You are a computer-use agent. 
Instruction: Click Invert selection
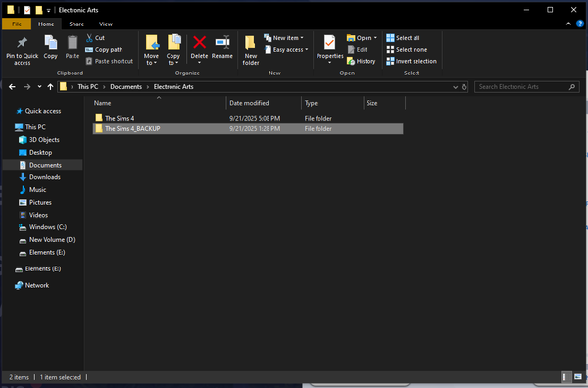[412, 61]
